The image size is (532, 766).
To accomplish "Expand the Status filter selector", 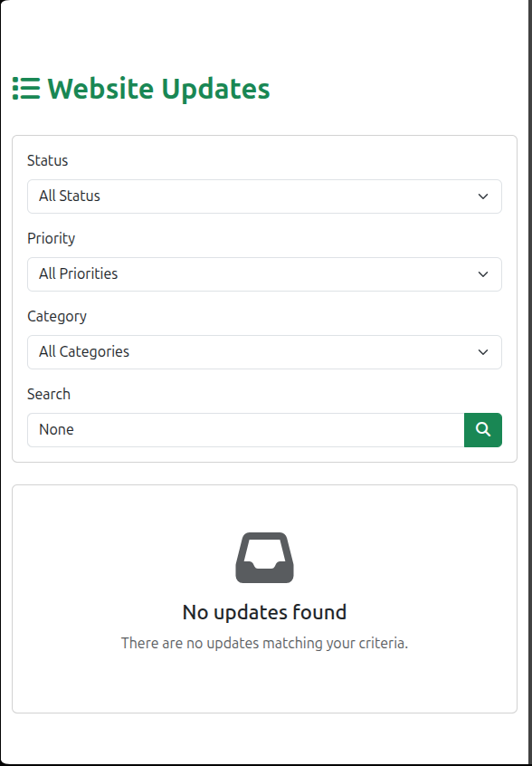I will click(x=264, y=196).
